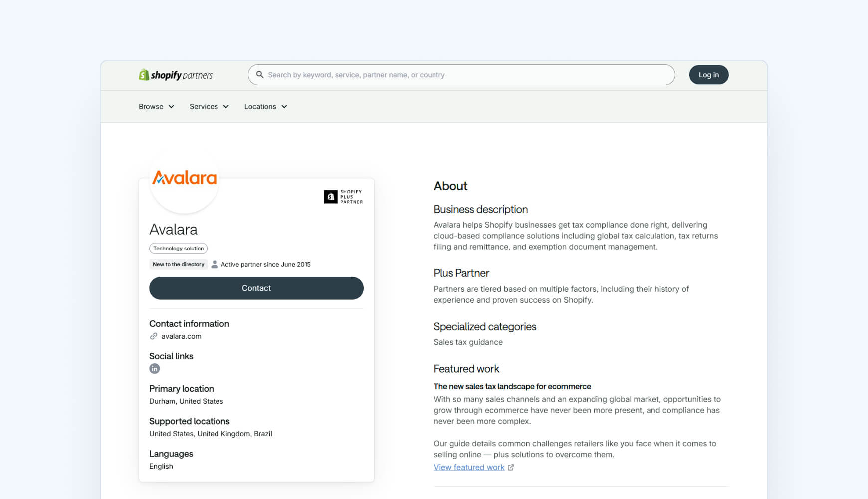The image size is (868, 499).
Task: Click the Contact information heading
Action: click(189, 324)
